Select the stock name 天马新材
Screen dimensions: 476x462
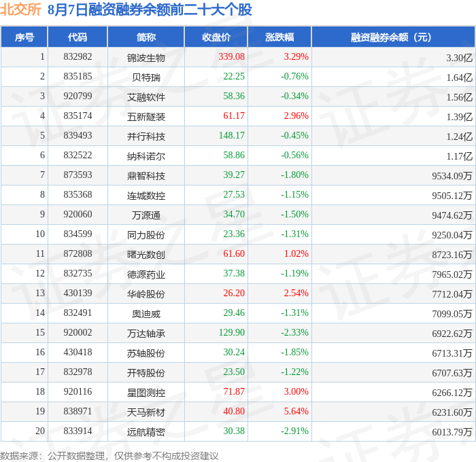146,412
